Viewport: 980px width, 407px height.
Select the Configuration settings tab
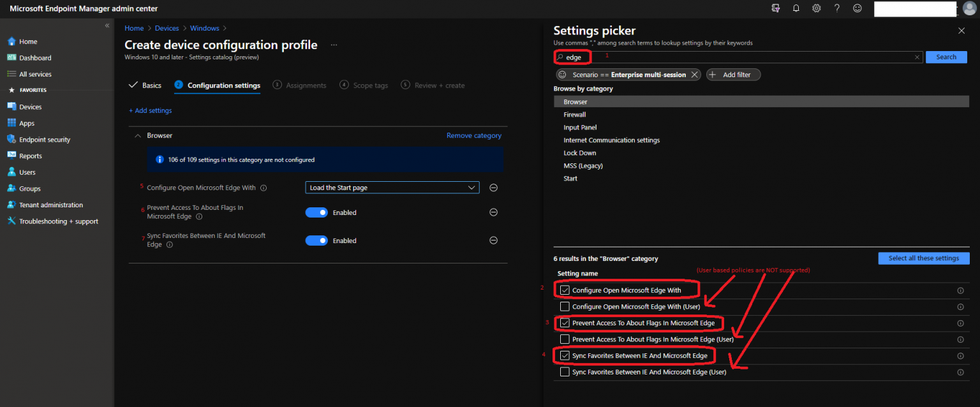click(x=217, y=85)
